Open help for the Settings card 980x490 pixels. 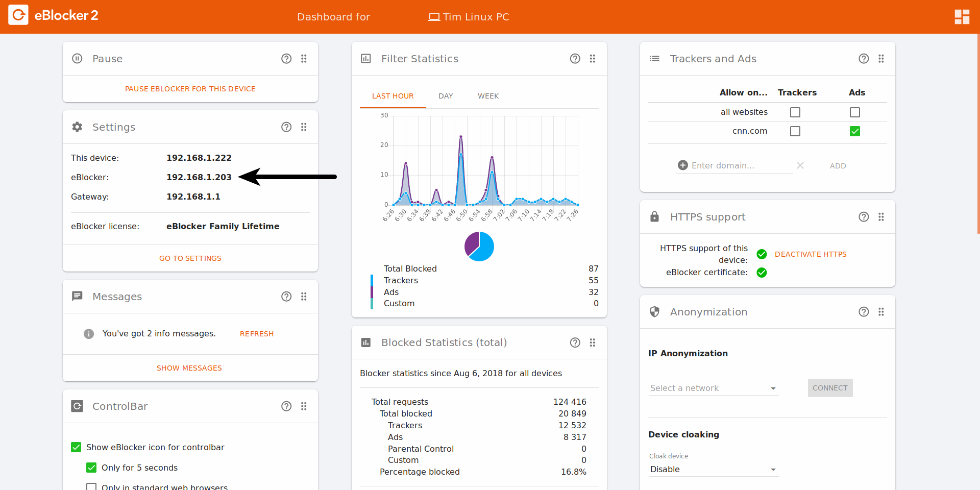pos(286,127)
